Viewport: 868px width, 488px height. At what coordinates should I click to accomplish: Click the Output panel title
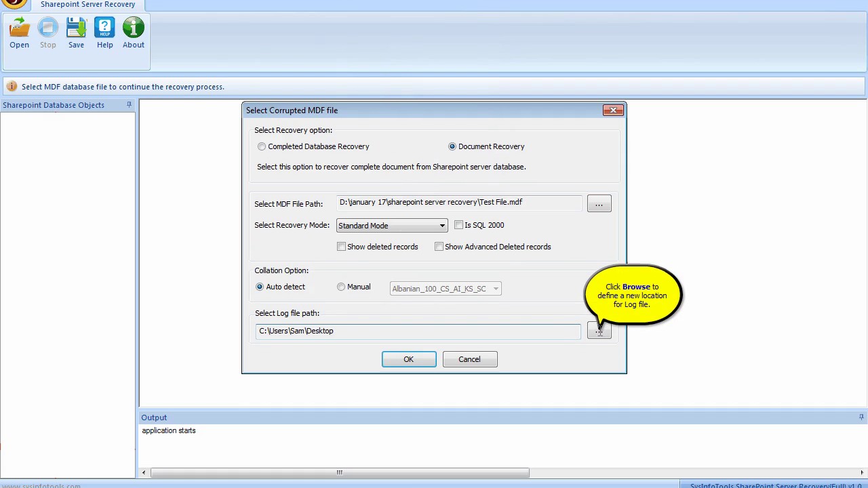coord(154,418)
